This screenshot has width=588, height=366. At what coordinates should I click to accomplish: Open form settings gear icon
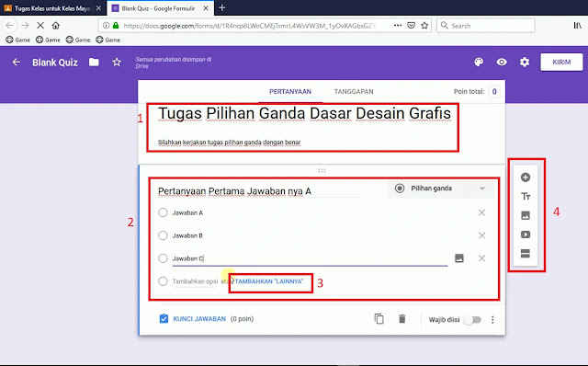click(x=525, y=62)
